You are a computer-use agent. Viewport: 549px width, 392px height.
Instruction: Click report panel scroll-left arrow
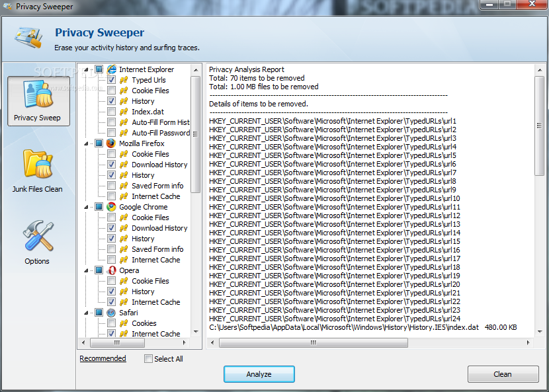(212, 343)
